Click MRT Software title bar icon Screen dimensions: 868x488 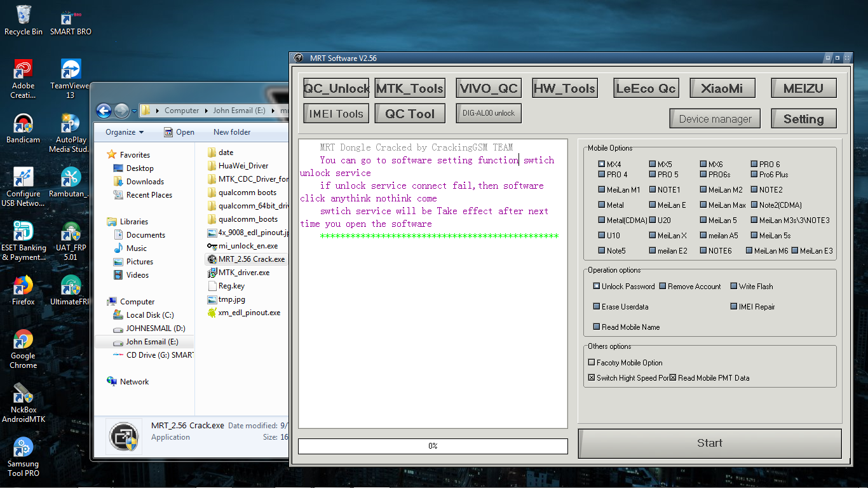(x=299, y=58)
